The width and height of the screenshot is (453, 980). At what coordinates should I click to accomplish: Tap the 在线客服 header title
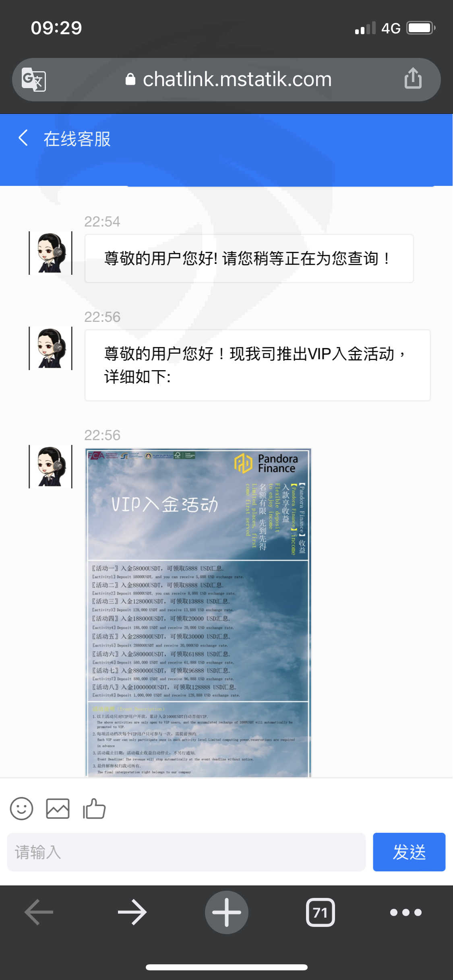coord(77,139)
